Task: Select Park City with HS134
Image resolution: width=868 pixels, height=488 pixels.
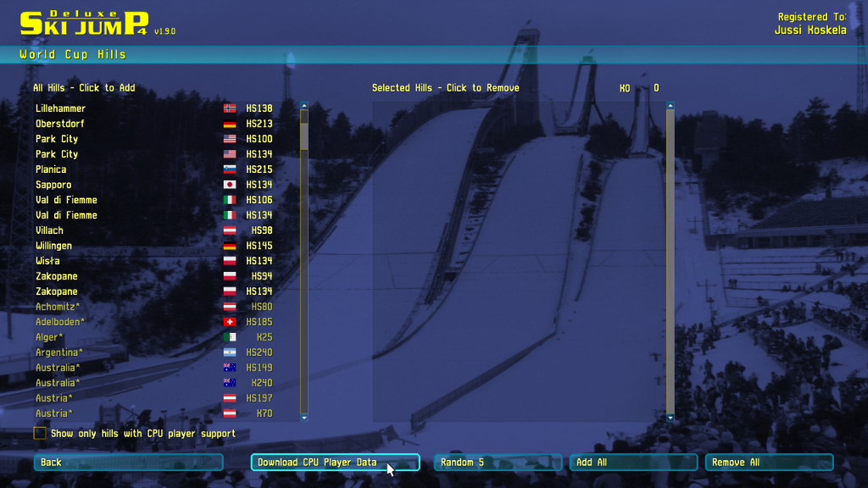Action: (x=154, y=154)
